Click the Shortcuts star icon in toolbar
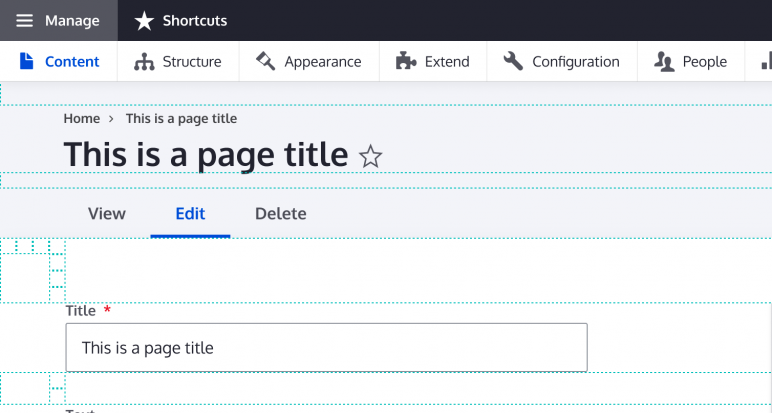 (x=144, y=21)
